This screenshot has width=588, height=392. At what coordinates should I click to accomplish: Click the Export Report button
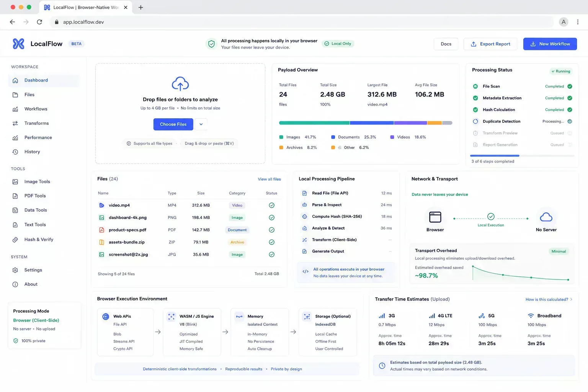pyautogui.click(x=490, y=44)
